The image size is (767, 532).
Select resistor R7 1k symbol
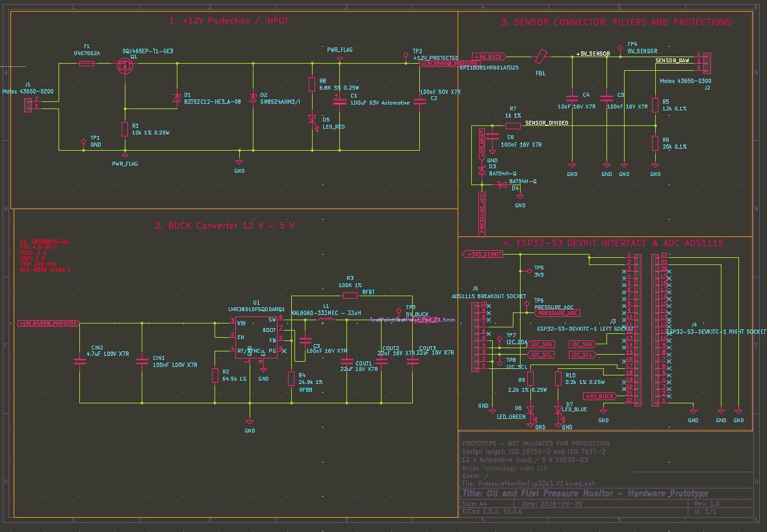513,125
